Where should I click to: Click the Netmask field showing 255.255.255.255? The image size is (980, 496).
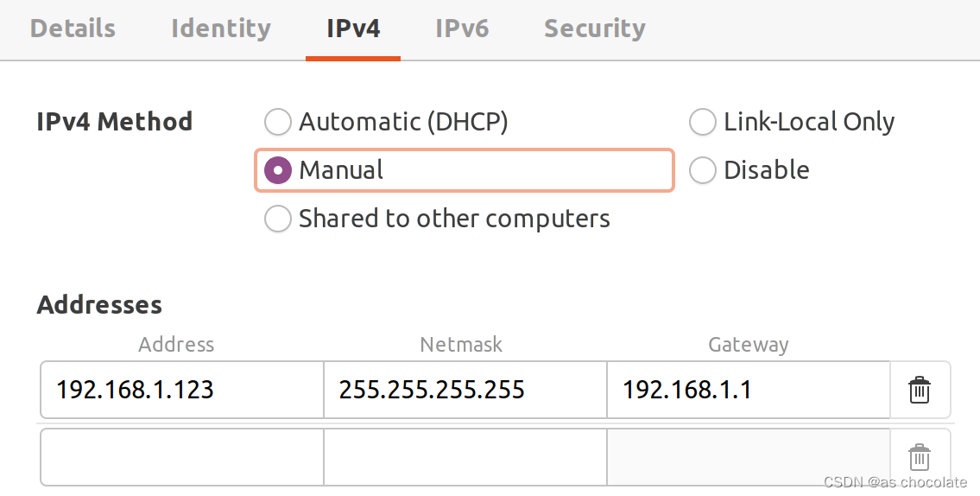click(x=465, y=390)
